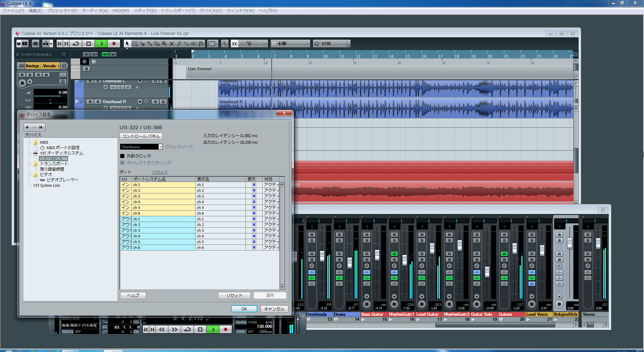
Task: Select the Range Selection tool
Action: pyautogui.click(x=135, y=44)
